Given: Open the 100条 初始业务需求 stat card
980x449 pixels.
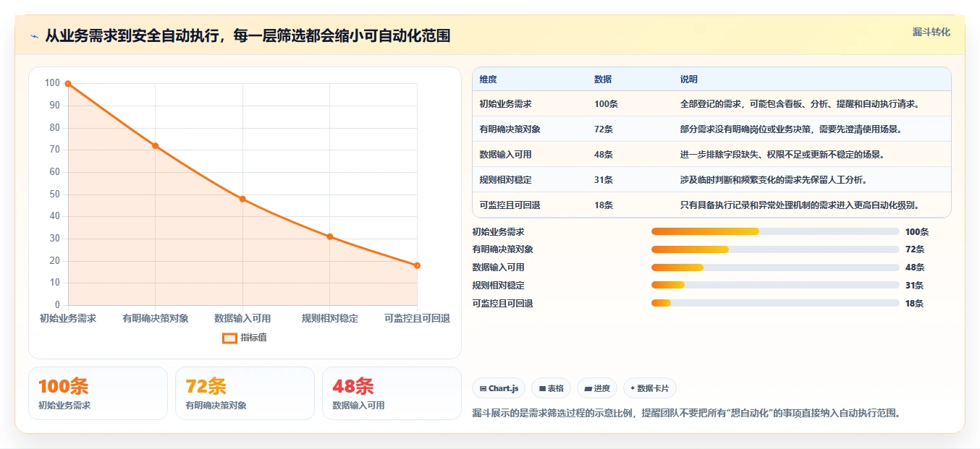Looking at the screenshot, I should tap(98, 393).
